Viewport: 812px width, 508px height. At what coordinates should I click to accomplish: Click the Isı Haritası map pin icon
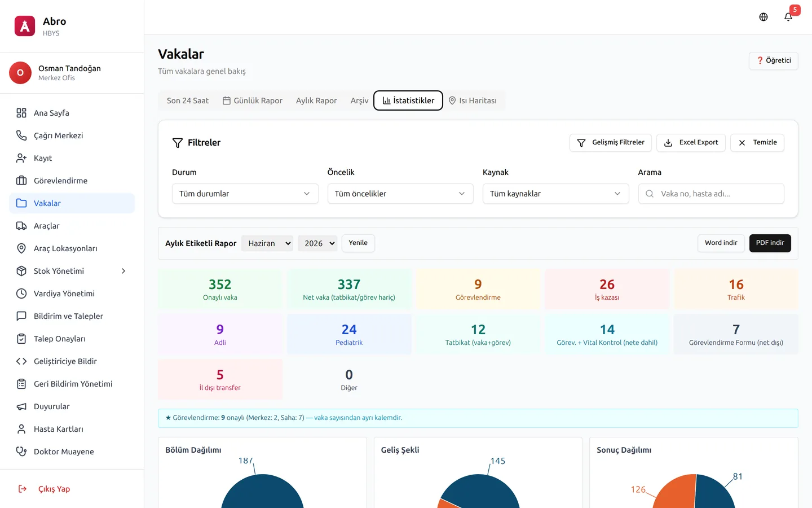pos(452,100)
